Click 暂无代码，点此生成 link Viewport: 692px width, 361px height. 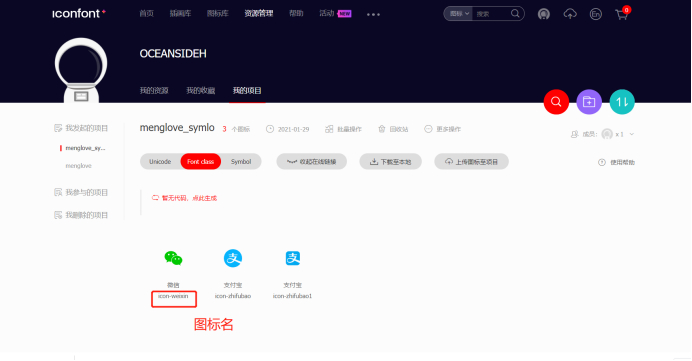tap(184, 198)
